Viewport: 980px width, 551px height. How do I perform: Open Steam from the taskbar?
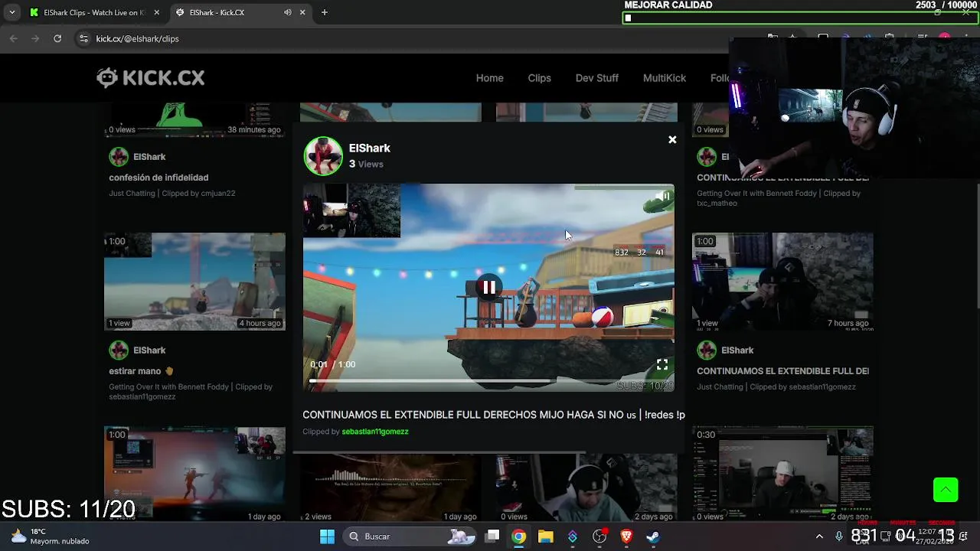(653, 536)
